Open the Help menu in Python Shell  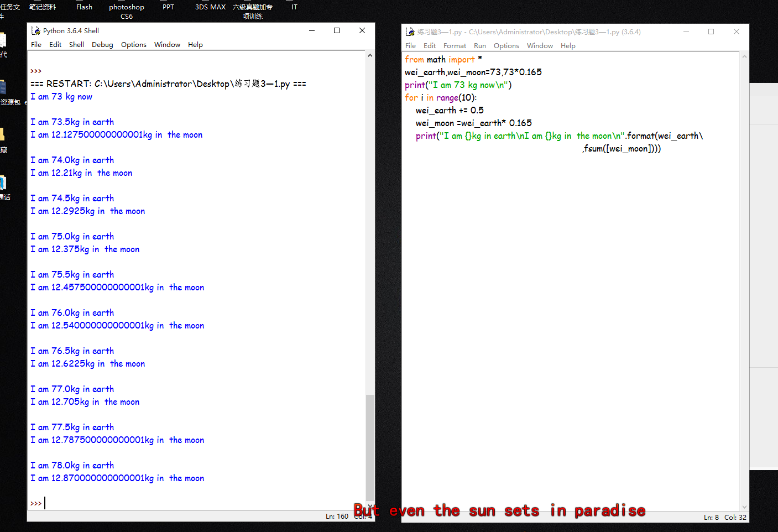pos(195,44)
